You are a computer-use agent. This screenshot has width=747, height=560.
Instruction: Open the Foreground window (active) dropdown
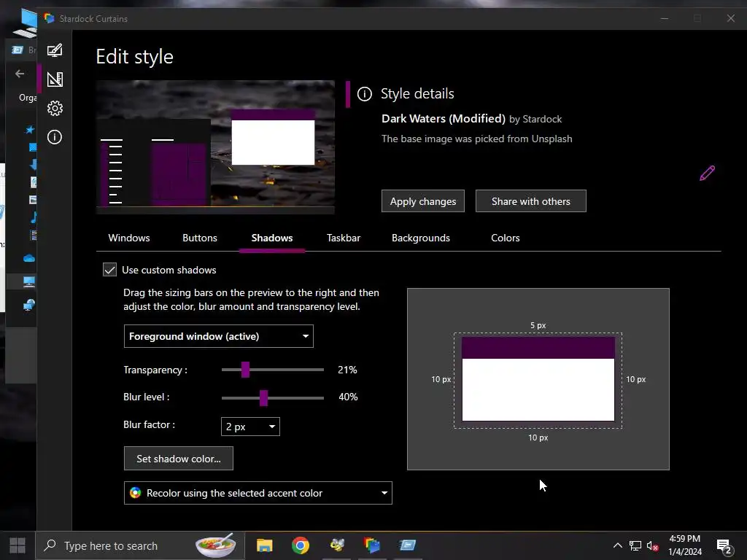[219, 336]
